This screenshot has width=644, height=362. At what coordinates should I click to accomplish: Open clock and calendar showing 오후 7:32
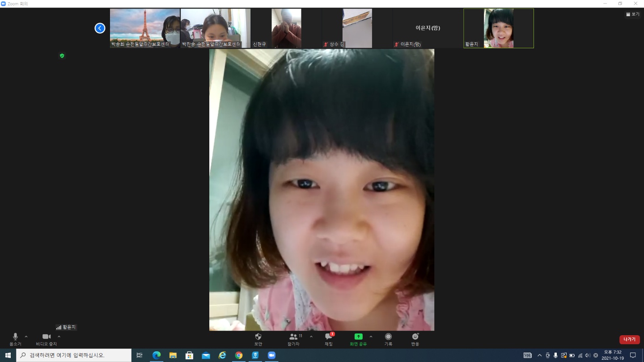point(613,355)
